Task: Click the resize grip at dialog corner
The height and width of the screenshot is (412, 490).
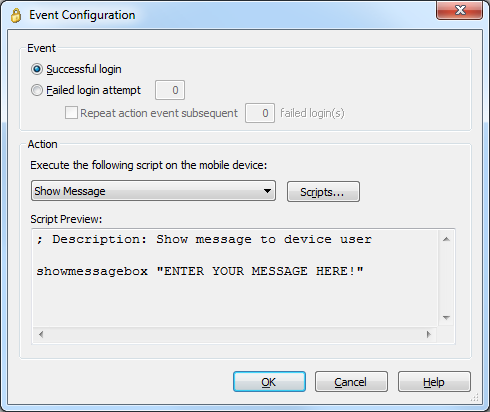Action: click(x=475, y=397)
